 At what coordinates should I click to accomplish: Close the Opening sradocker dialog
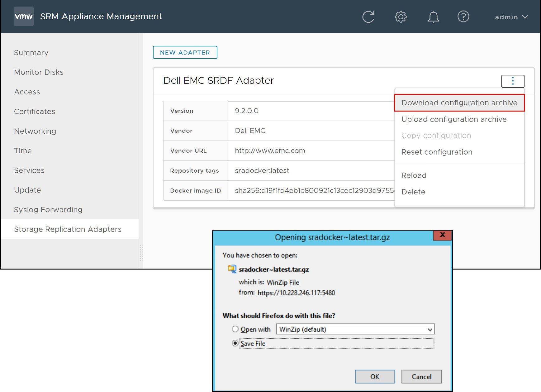pos(442,235)
